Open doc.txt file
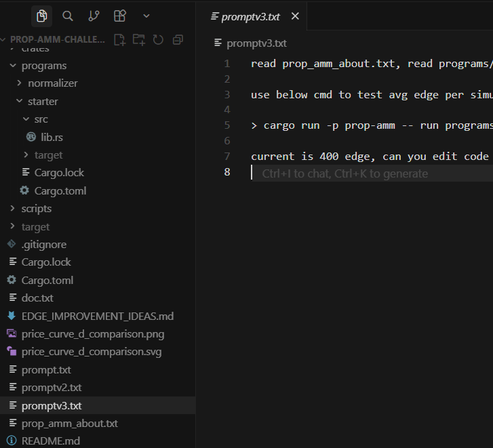The height and width of the screenshot is (448, 493). (x=37, y=298)
